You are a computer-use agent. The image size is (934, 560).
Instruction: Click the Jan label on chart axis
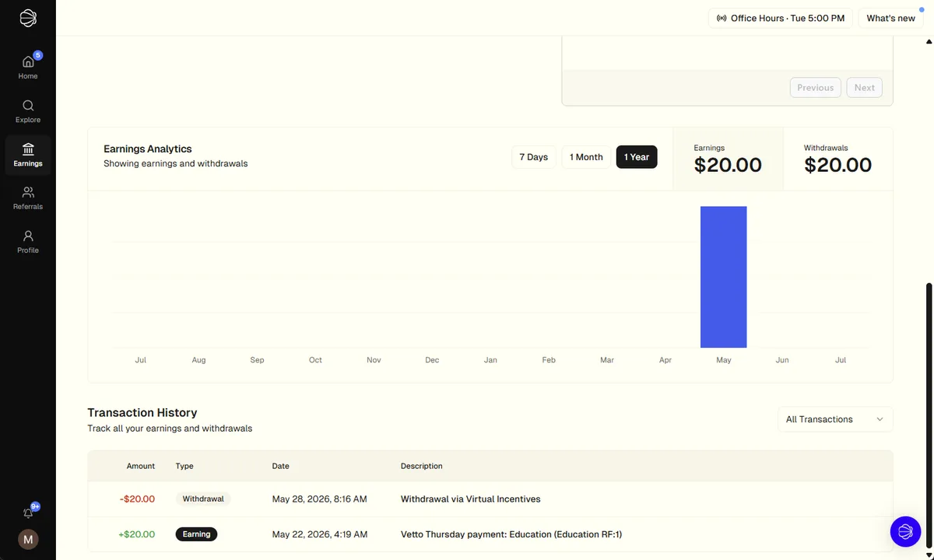coord(490,360)
